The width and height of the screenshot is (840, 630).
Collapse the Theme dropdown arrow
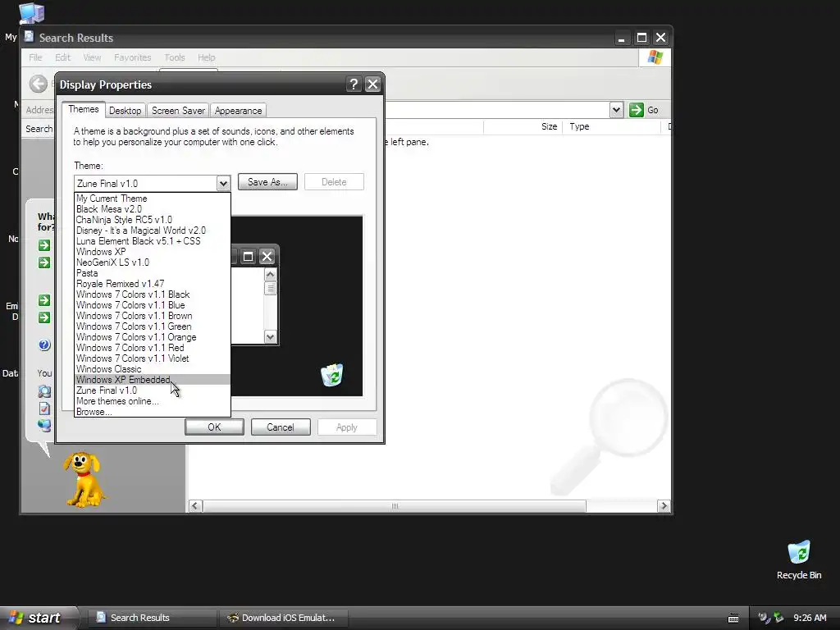pos(223,184)
